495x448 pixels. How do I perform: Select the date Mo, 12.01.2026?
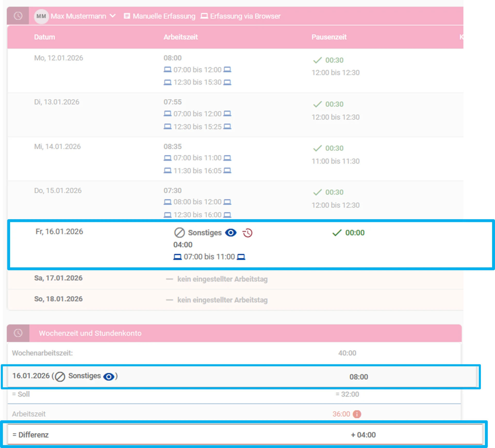pyautogui.click(x=59, y=58)
